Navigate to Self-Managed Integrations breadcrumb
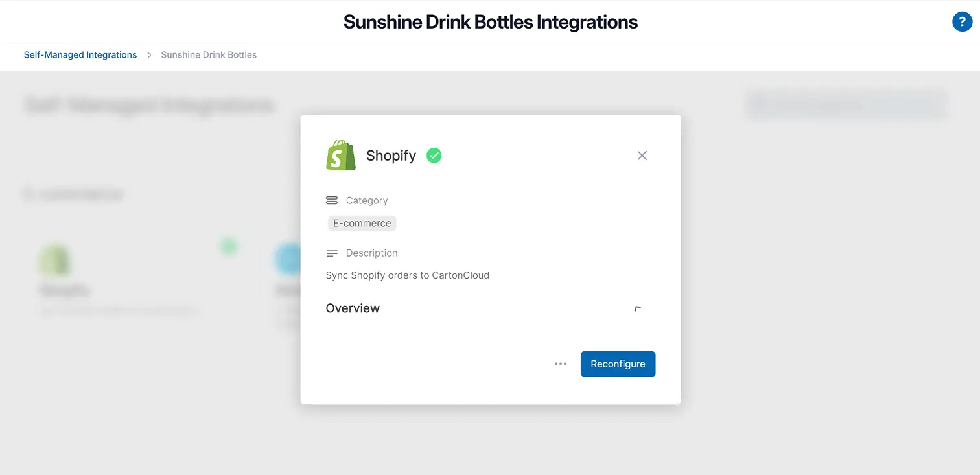Screen dimensions: 980x475 click(x=80, y=55)
